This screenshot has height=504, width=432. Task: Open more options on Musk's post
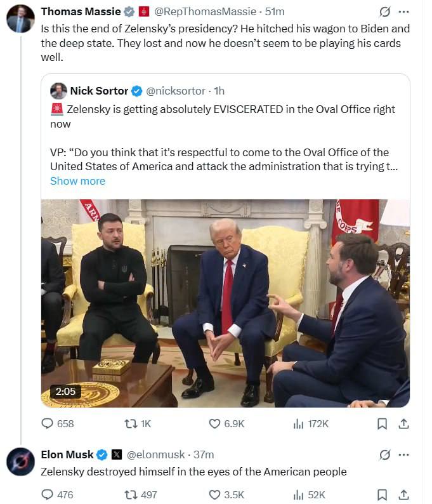(x=403, y=454)
